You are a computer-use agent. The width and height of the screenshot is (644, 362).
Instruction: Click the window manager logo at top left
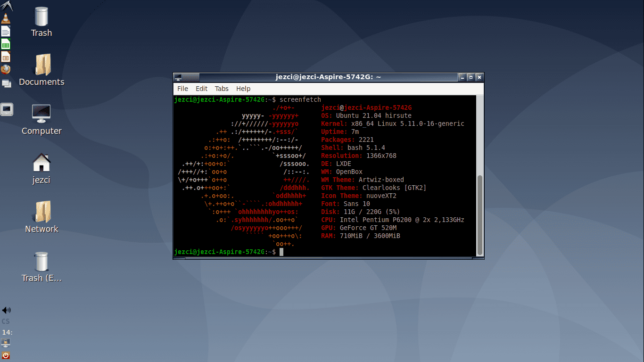tap(6, 6)
